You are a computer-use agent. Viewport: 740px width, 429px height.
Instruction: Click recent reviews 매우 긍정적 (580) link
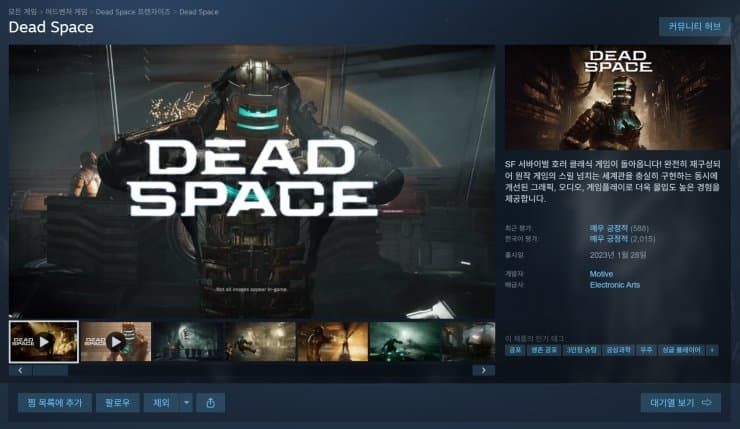tap(619, 228)
